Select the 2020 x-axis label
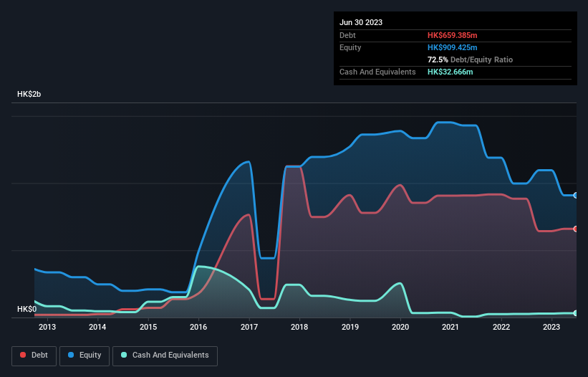The width and height of the screenshot is (588, 377). [x=400, y=327]
